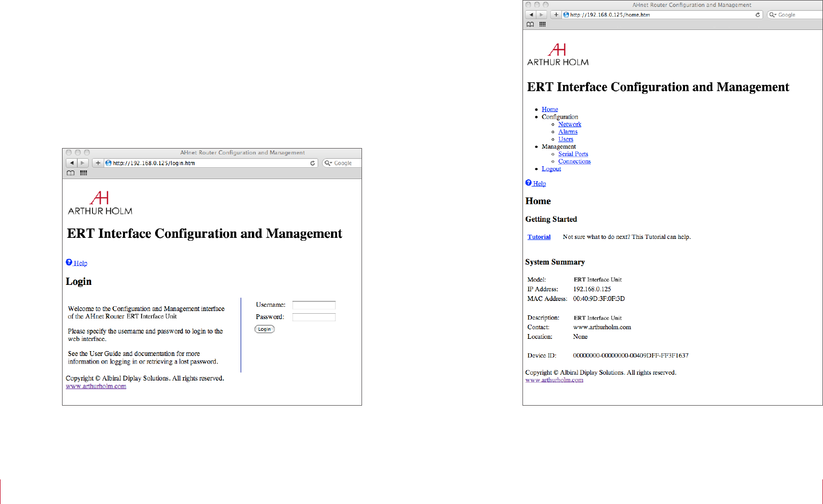The width and height of the screenshot is (823, 504).
Task: Click the Arthur Holm logo on login page
Action: pos(100,203)
